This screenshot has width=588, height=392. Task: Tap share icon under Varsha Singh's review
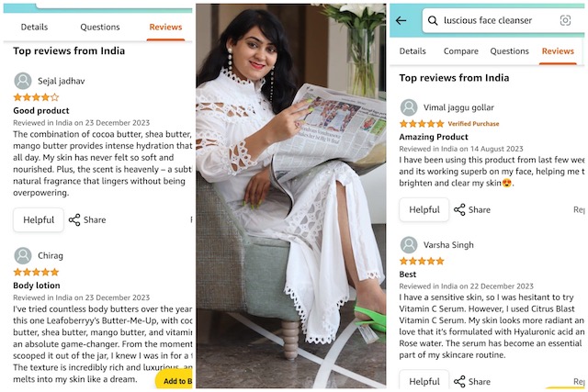(x=459, y=381)
